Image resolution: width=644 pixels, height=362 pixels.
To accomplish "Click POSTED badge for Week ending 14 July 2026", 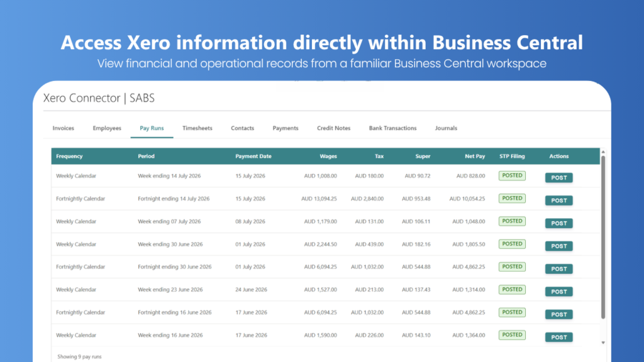I will (512, 176).
